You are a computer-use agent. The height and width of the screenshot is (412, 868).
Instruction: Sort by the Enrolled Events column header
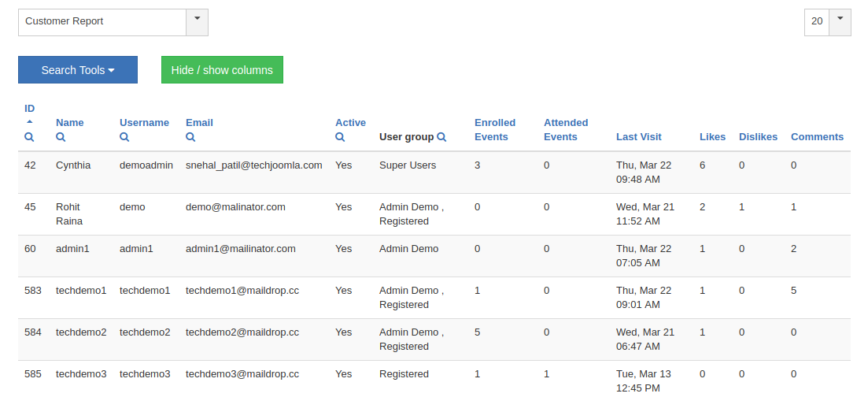[x=495, y=129]
